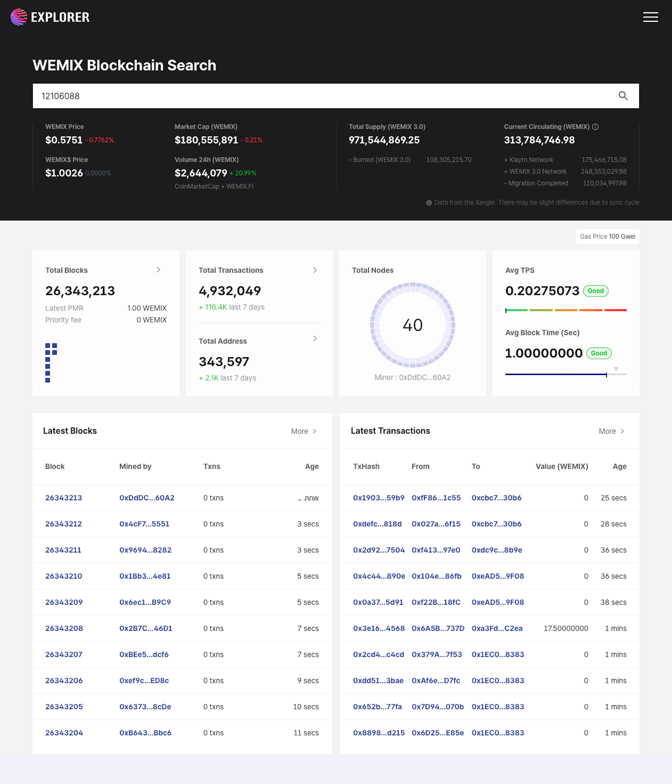672x784 pixels.
Task: Click the Xangle data notice icon
Action: [x=429, y=203]
